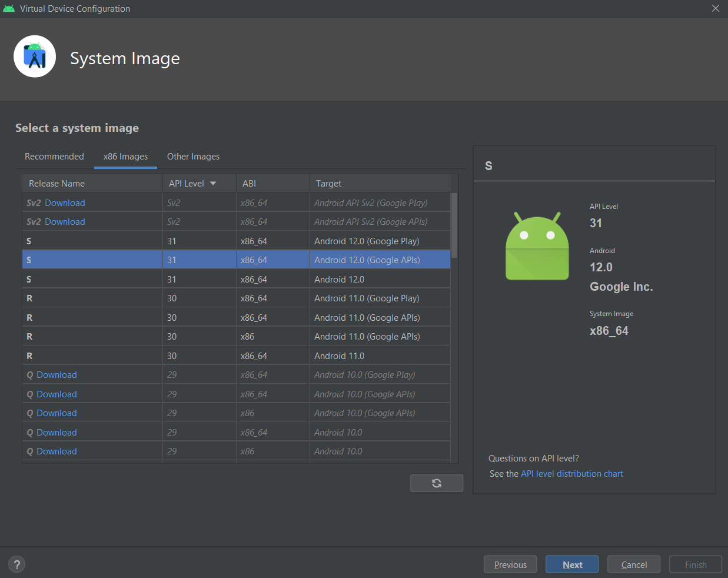Open help with the question mark icon
Viewport: 728px width, 578px height.
(17, 564)
